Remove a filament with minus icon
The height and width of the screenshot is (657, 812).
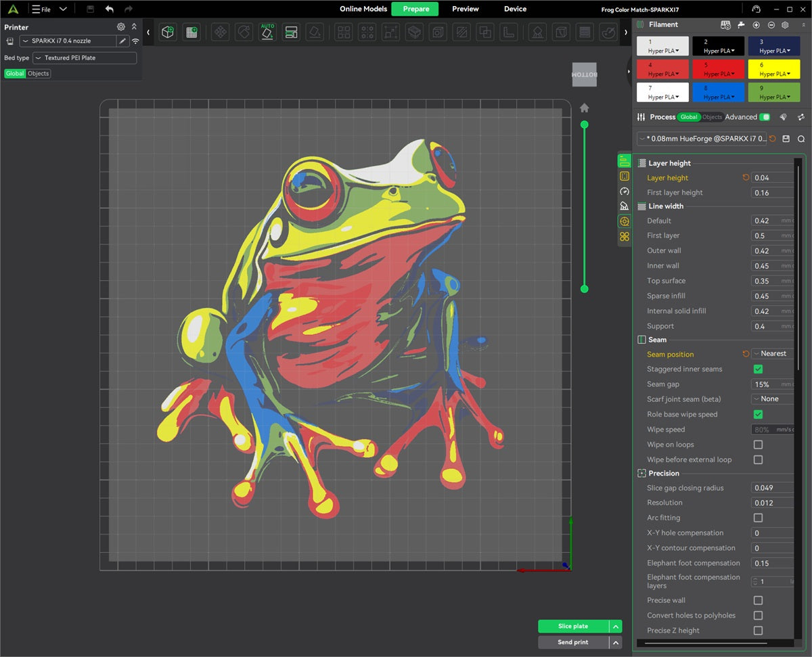pos(771,24)
